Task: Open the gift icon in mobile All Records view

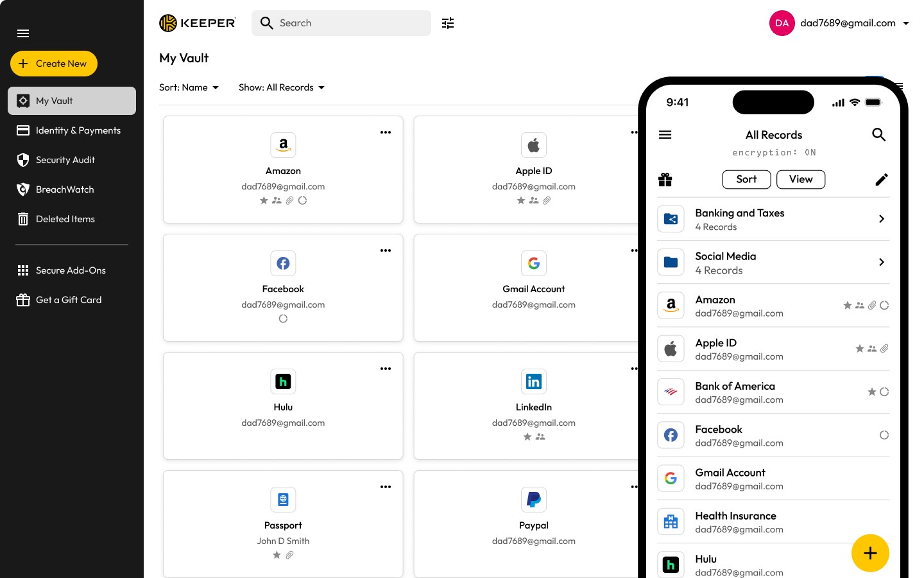Action: coord(665,179)
